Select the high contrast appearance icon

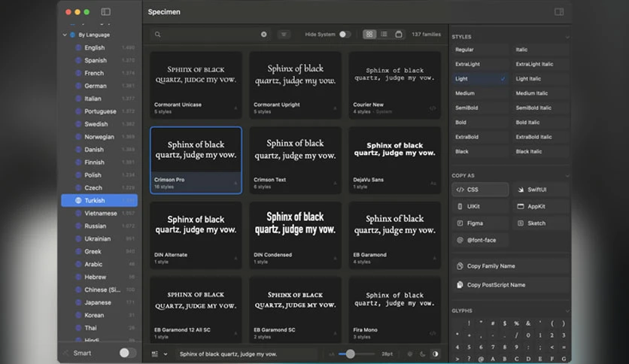435,354
